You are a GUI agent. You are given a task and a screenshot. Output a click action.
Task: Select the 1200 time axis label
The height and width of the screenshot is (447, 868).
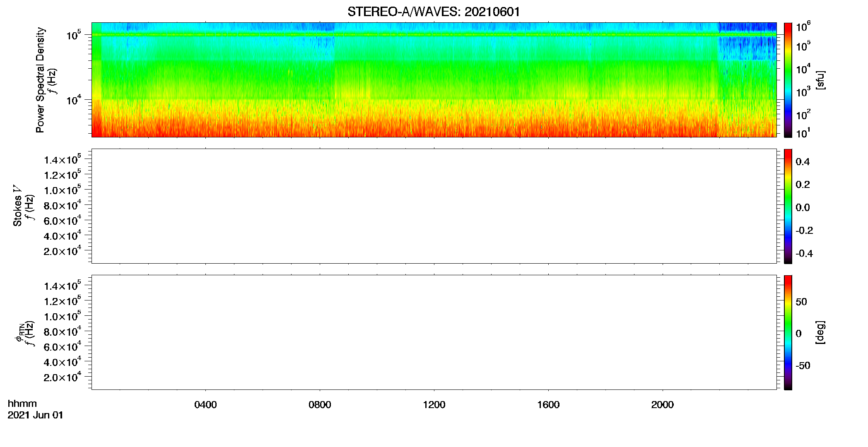click(434, 405)
